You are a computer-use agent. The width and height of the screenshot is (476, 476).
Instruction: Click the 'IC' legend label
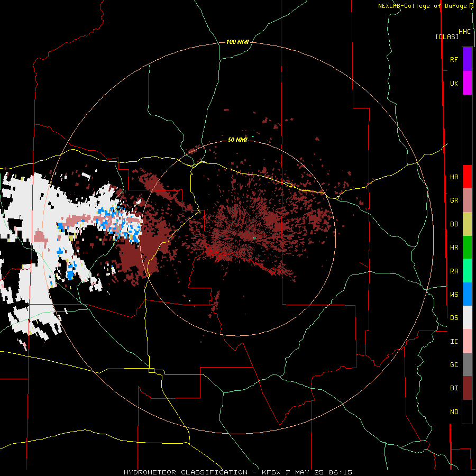click(x=454, y=341)
